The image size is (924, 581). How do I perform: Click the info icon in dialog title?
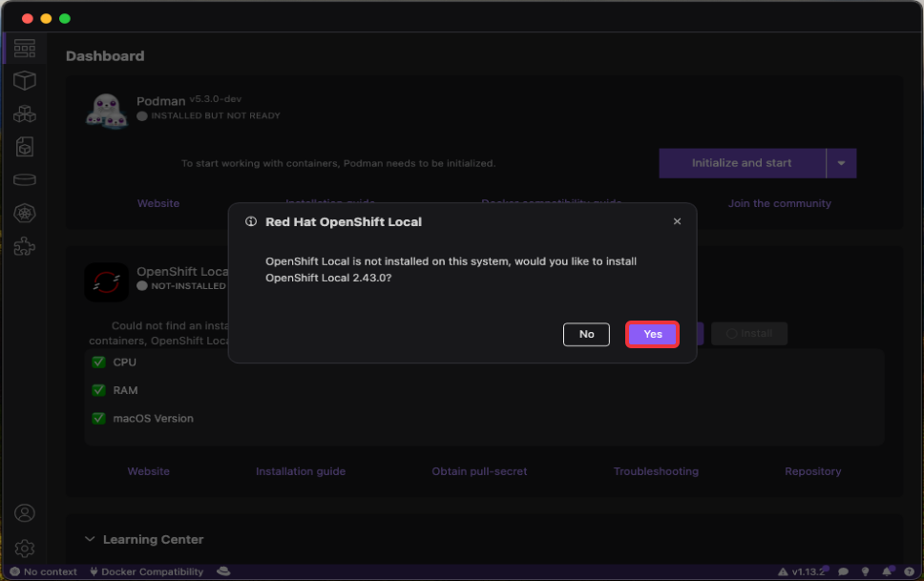(x=251, y=221)
